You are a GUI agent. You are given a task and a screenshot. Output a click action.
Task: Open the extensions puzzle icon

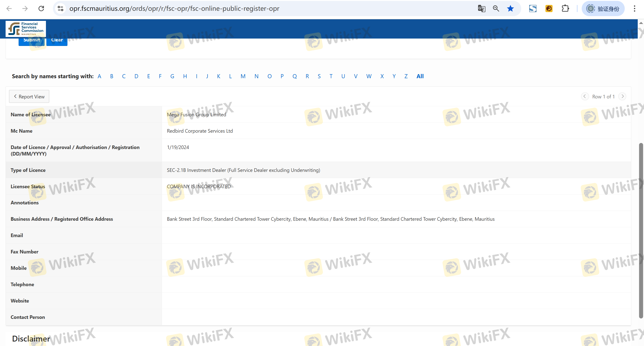565,9
